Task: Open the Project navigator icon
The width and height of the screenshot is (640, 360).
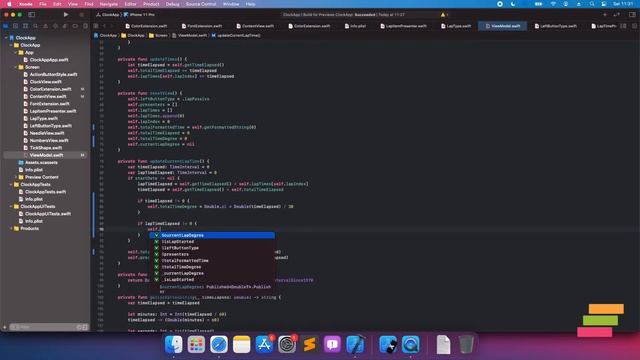Action: [6, 26]
